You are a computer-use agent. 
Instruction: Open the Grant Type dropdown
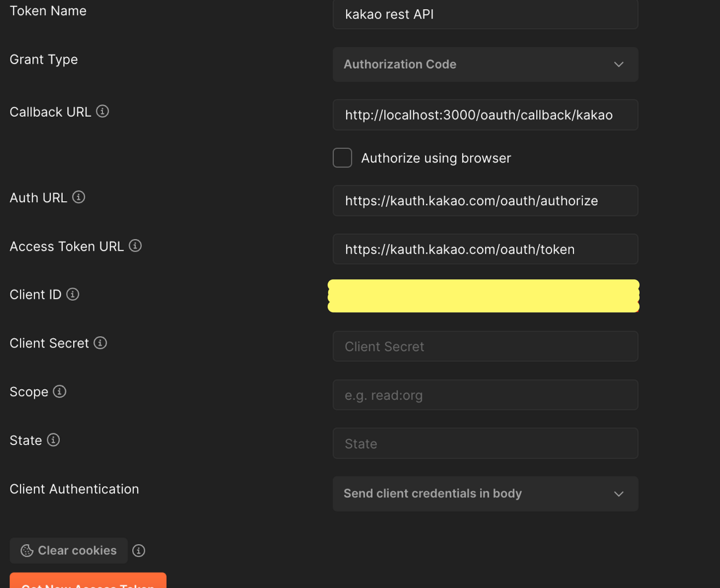point(485,64)
